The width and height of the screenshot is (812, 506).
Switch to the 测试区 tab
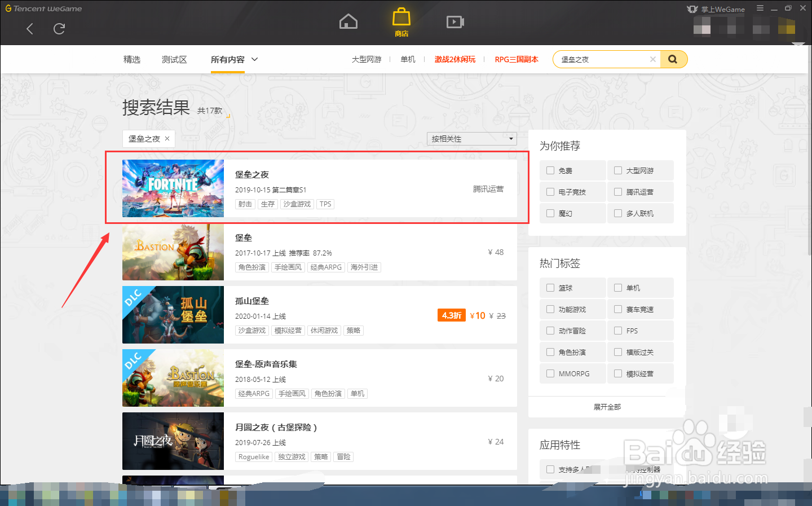[x=174, y=59]
